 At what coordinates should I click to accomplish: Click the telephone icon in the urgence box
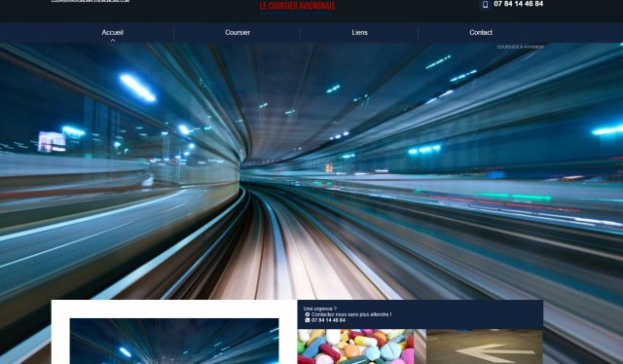(308, 320)
